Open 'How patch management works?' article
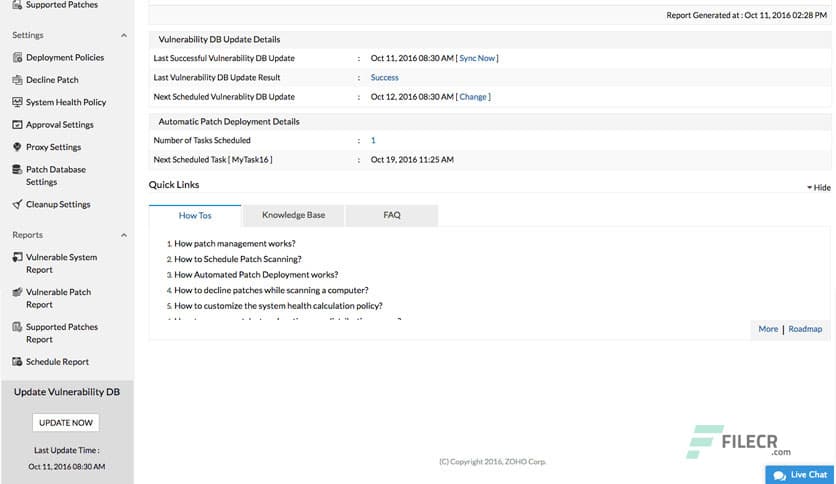836x484 pixels. click(235, 244)
